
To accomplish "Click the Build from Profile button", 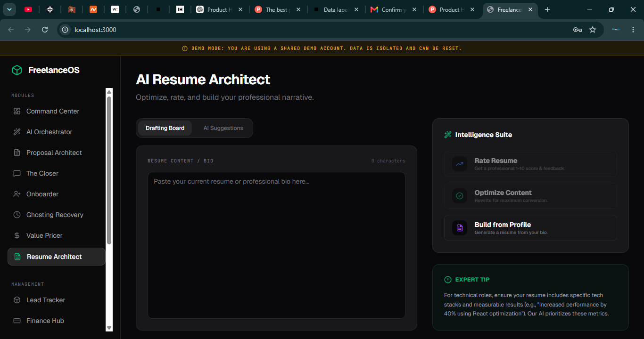I will point(530,228).
